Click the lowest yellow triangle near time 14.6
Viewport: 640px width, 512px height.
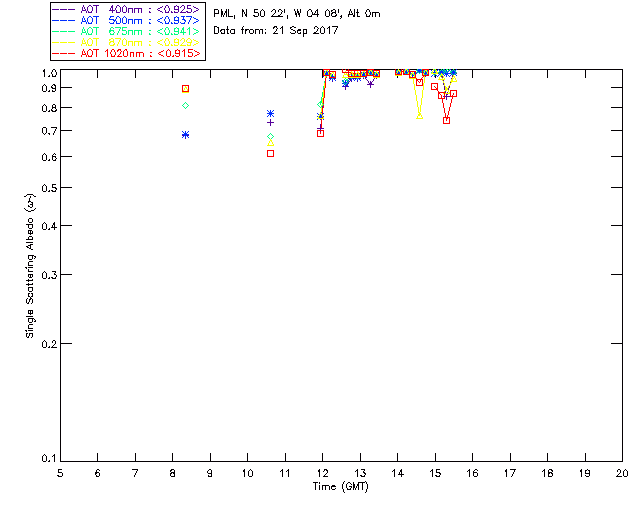(x=420, y=116)
